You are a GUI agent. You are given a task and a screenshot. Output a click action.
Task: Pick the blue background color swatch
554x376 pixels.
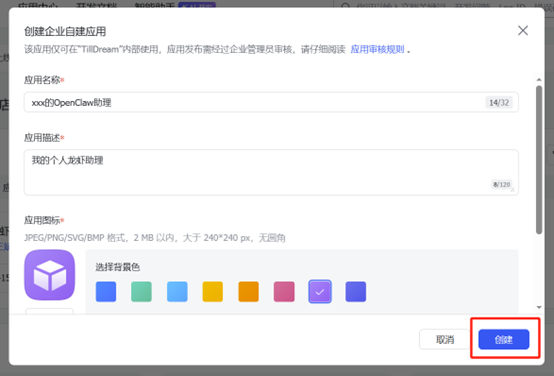pyautogui.click(x=106, y=292)
